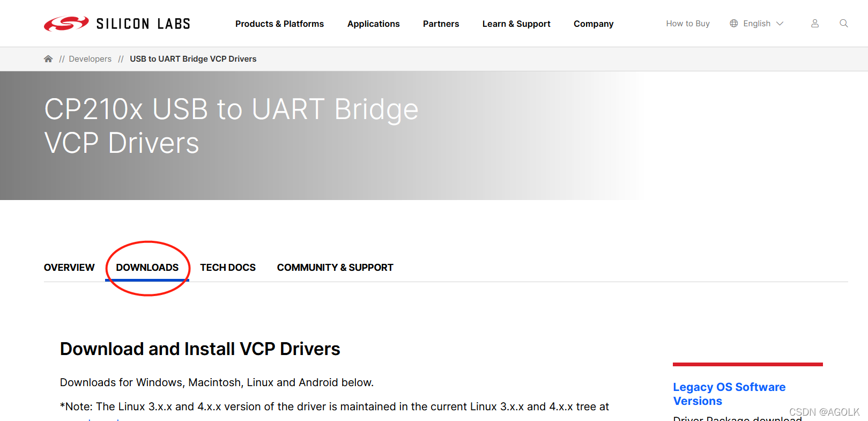868x421 pixels.
Task: Switch to the Downloads tab
Action: pos(147,268)
